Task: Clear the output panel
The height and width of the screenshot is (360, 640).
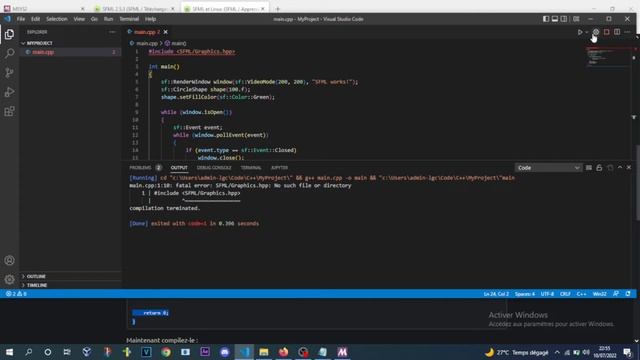Action: pyautogui.click(x=589, y=168)
